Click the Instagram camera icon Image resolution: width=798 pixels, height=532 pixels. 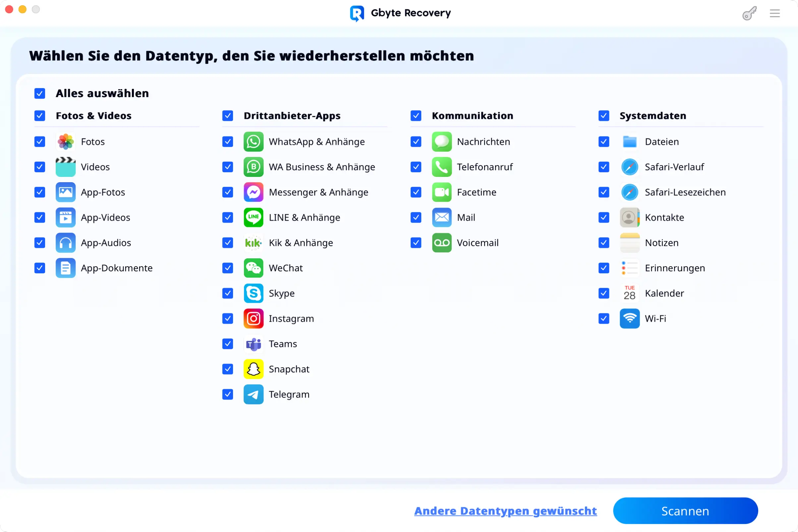tap(253, 318)
